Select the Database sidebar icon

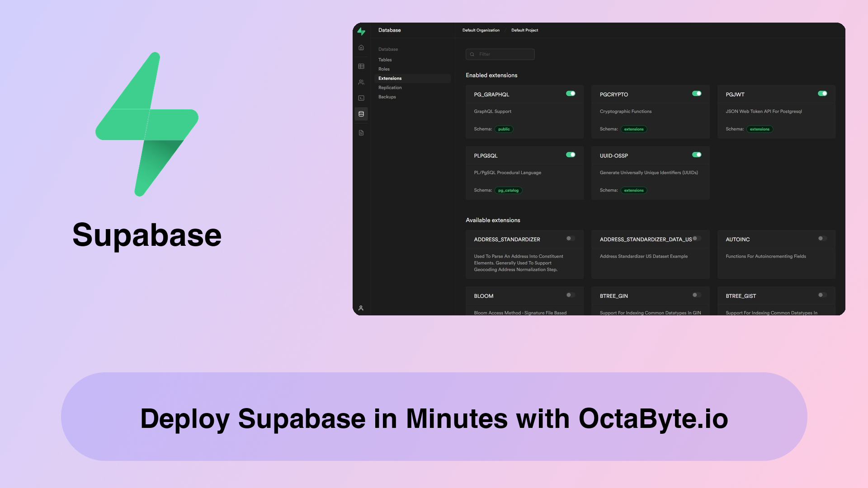coord(361,114)
